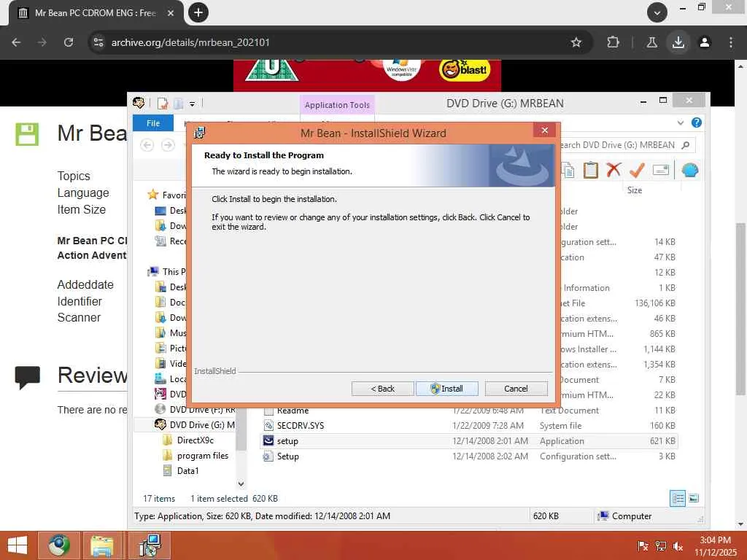Open the Chrome taskbar icon

58,545
